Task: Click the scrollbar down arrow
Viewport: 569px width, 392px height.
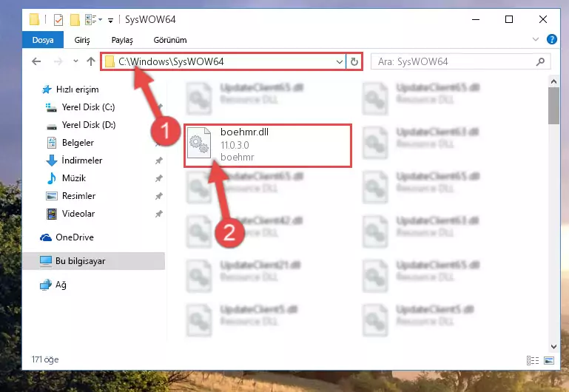Action: coord(553,347)
